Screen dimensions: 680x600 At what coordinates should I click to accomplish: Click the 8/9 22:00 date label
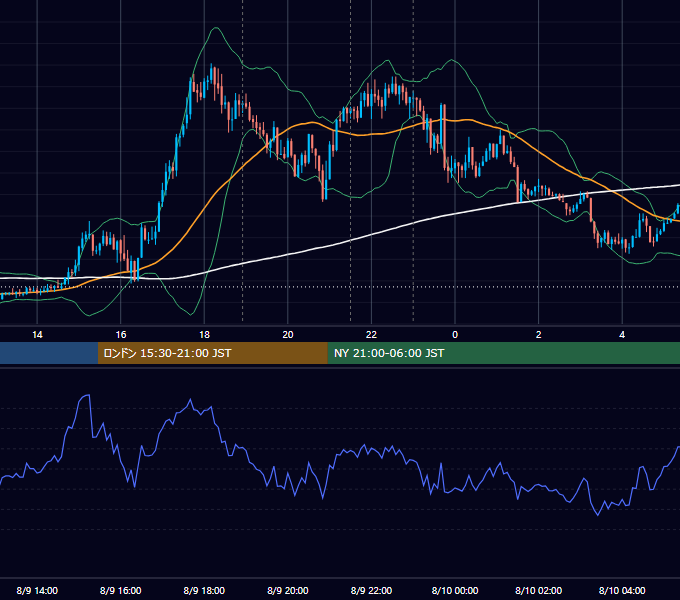click(371, 590)
